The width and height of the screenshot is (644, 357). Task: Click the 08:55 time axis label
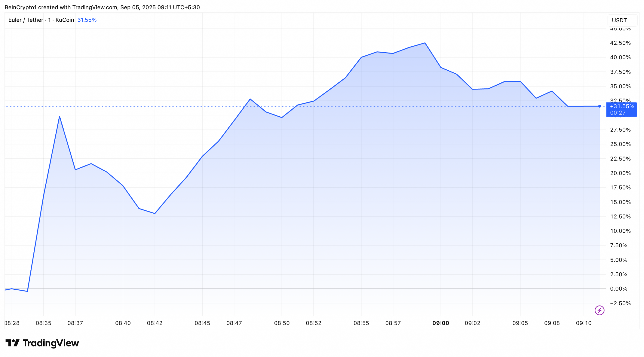click(361, 323)
